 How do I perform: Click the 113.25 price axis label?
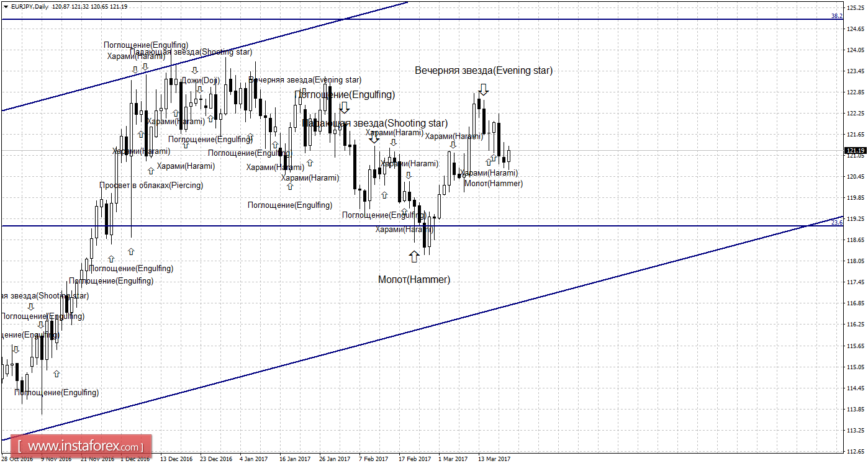(855, 430)
